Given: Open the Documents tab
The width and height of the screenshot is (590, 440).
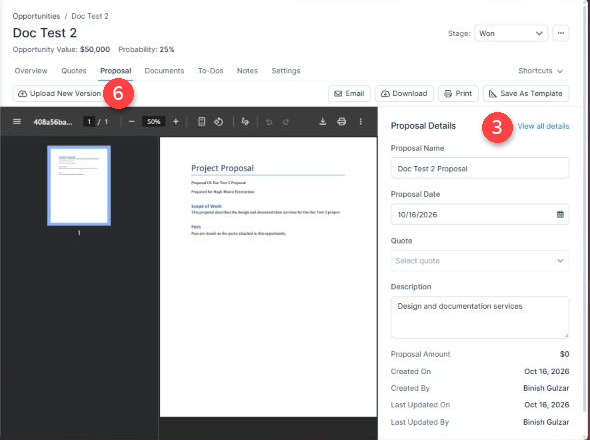Looking at the screenshot, I should click(164, 71).
